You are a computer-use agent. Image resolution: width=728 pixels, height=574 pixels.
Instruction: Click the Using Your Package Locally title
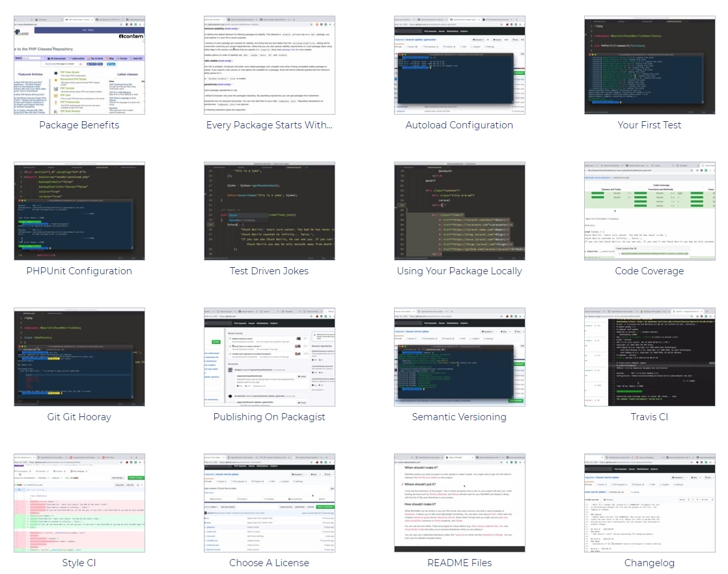[460, 271]
